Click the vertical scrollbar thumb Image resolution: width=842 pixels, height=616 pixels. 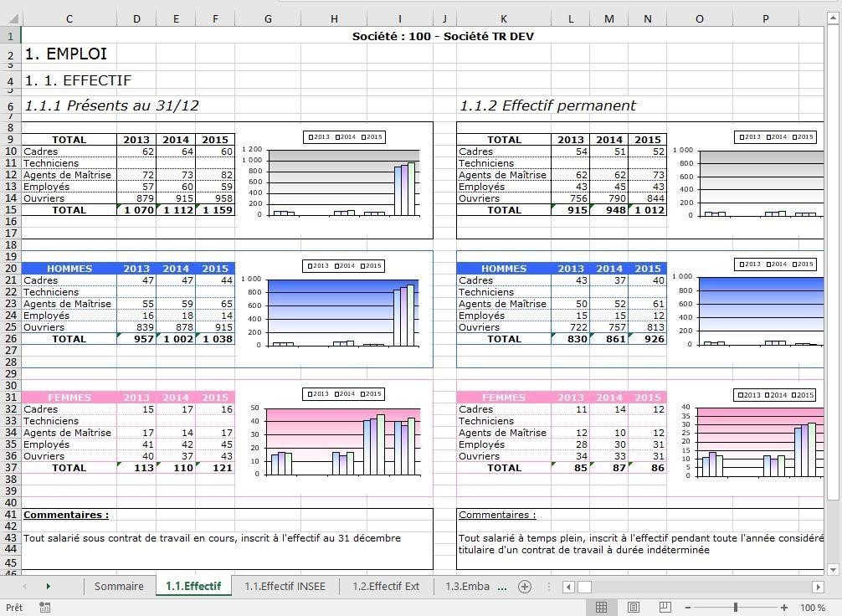833,263
